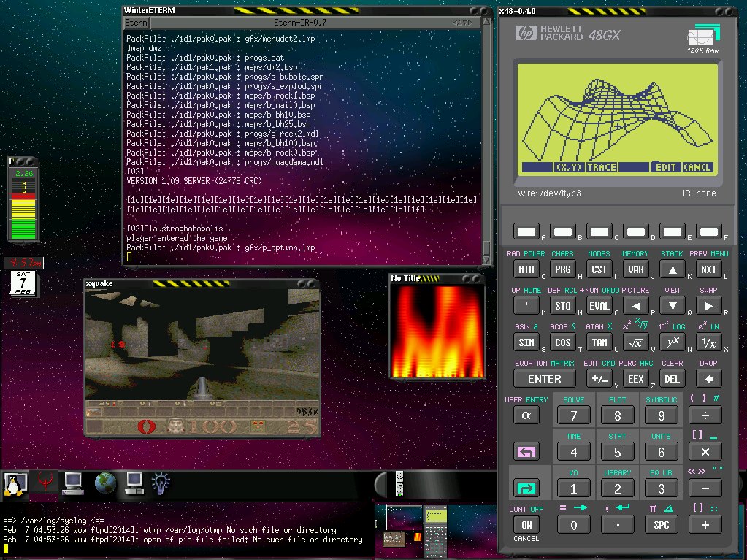This screenshot has height=560, width=747.
Task: Click the number 7 key on the calculator
Action: (574, 415)
